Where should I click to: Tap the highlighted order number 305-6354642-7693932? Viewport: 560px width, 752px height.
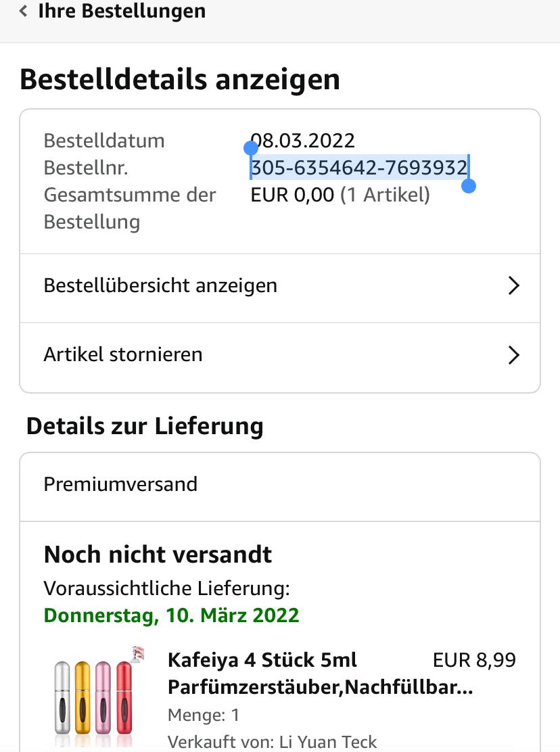click(358, 168)
